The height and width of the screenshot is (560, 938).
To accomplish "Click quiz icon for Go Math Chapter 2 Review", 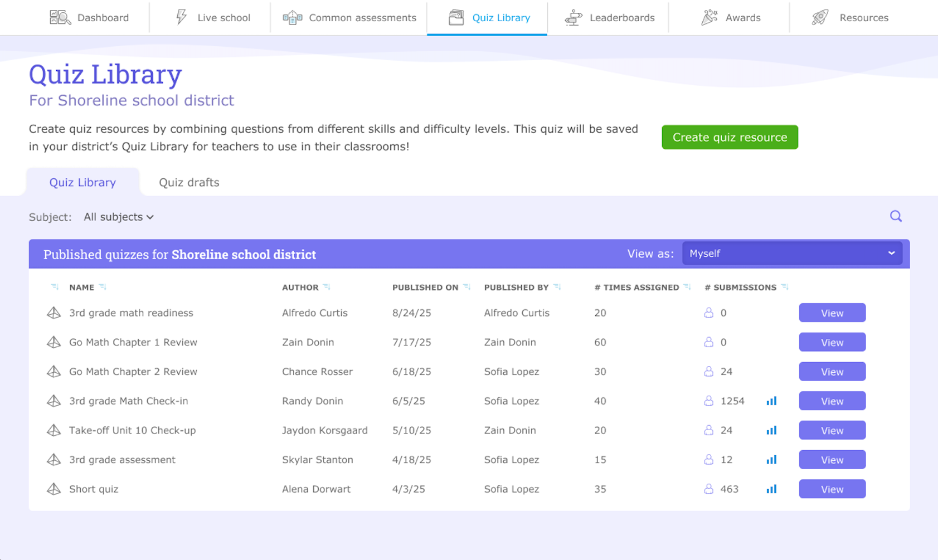I will click(54, 372).
